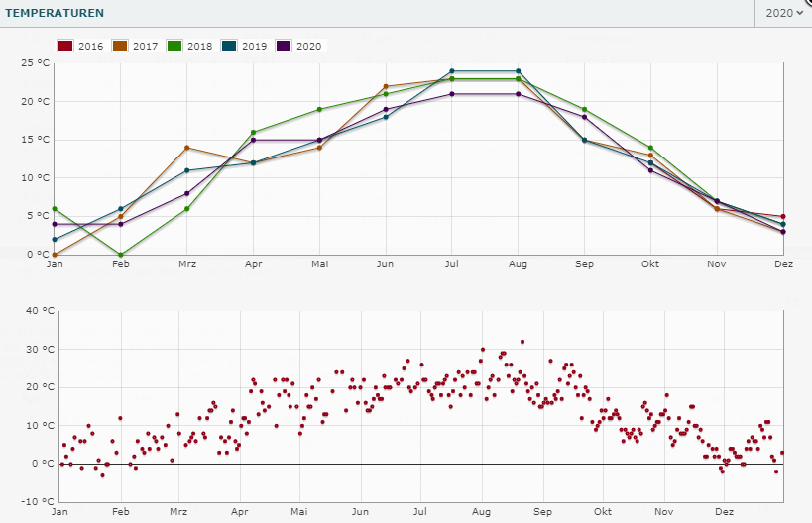Image resolution: width=812 pixels, height=523 pixels.
Task: Click the green April point at 16 °C
Action: 254,132
